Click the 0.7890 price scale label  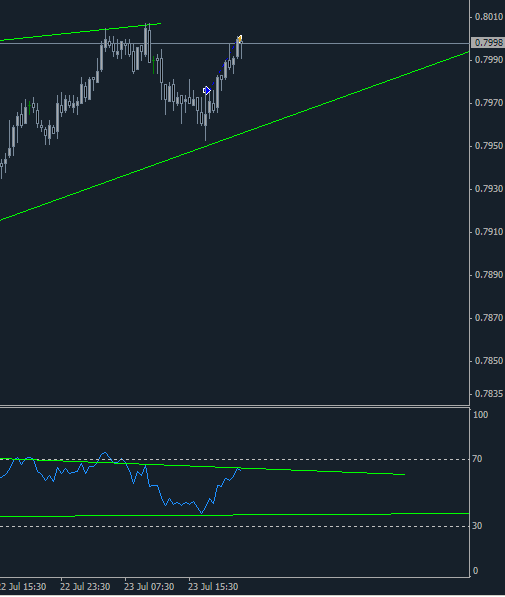pyautogui.click(x=489, y=275)
